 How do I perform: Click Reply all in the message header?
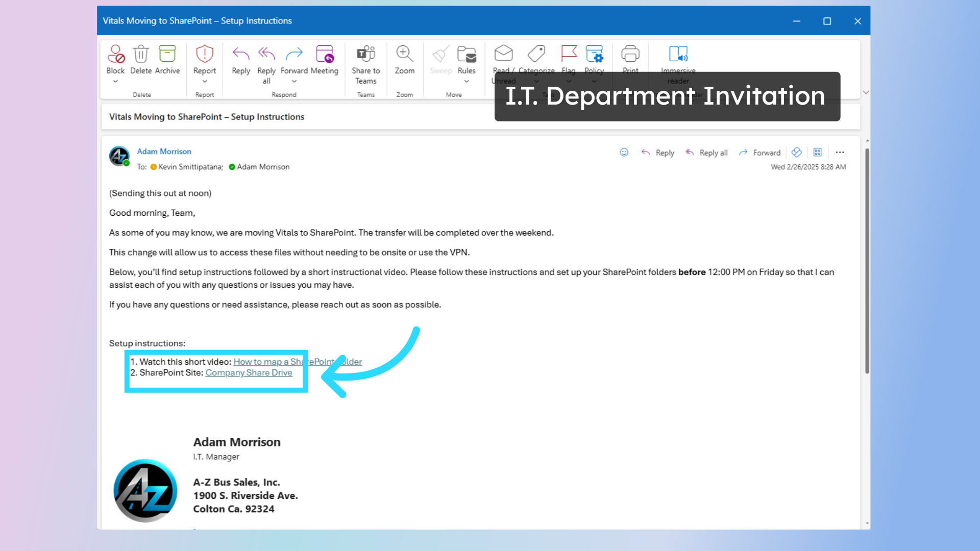coord(706,153)
